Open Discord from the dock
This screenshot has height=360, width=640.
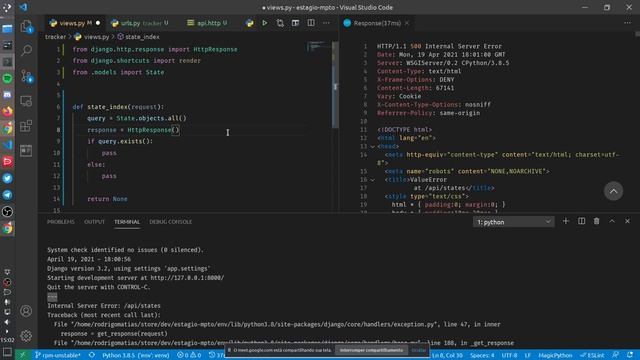click(7, 95)
